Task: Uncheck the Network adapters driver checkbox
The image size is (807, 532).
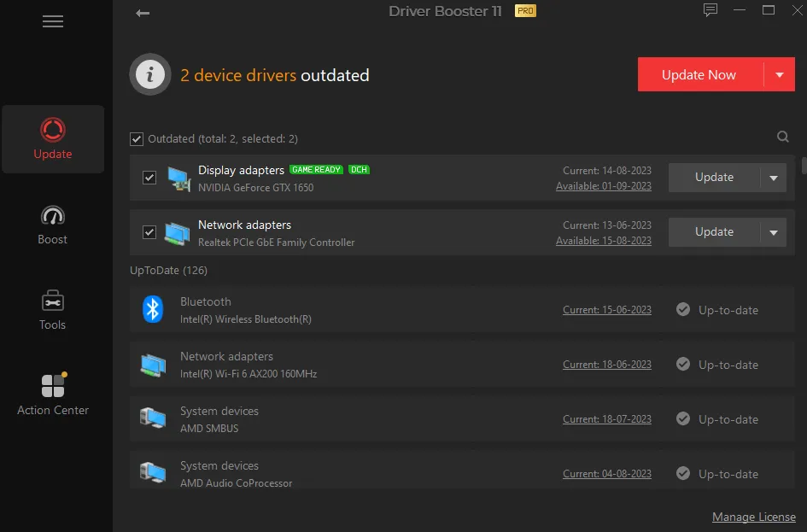Action: click(149, 231)
